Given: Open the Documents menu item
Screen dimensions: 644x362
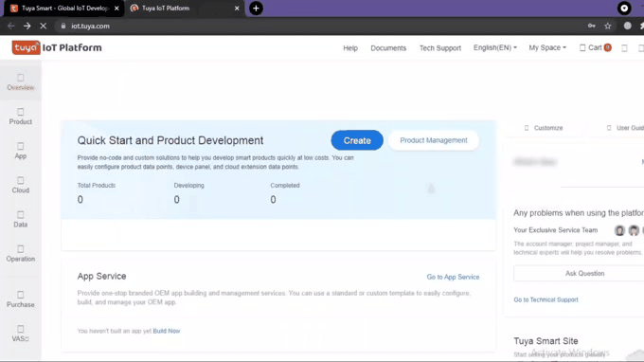Looking at the screenshot, I should [x=388, y=48].
